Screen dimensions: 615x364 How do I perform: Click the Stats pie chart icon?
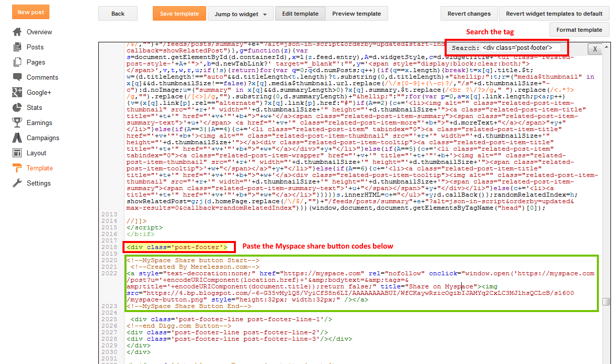(17, 107)
